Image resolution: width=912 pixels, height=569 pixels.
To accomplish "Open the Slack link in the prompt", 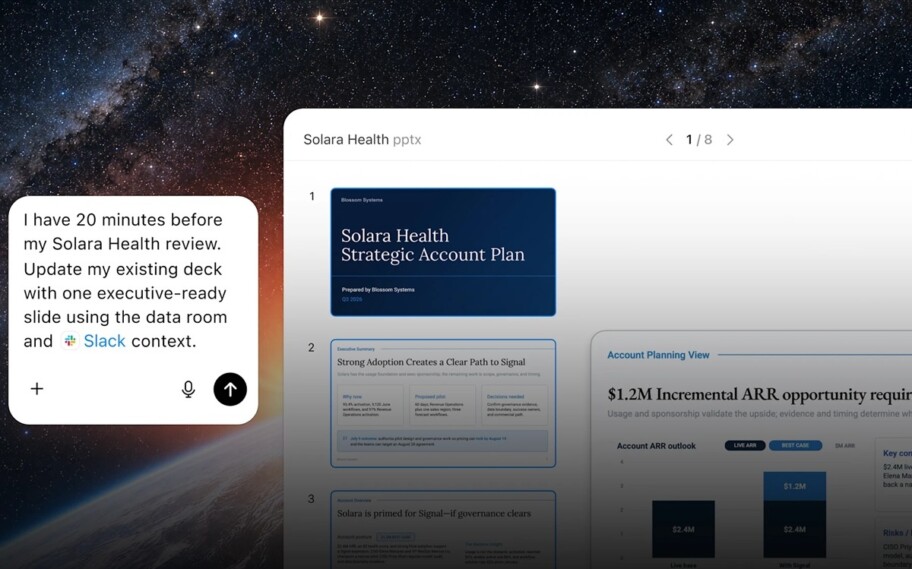I will pyautogui.click(x=104, y=341).
